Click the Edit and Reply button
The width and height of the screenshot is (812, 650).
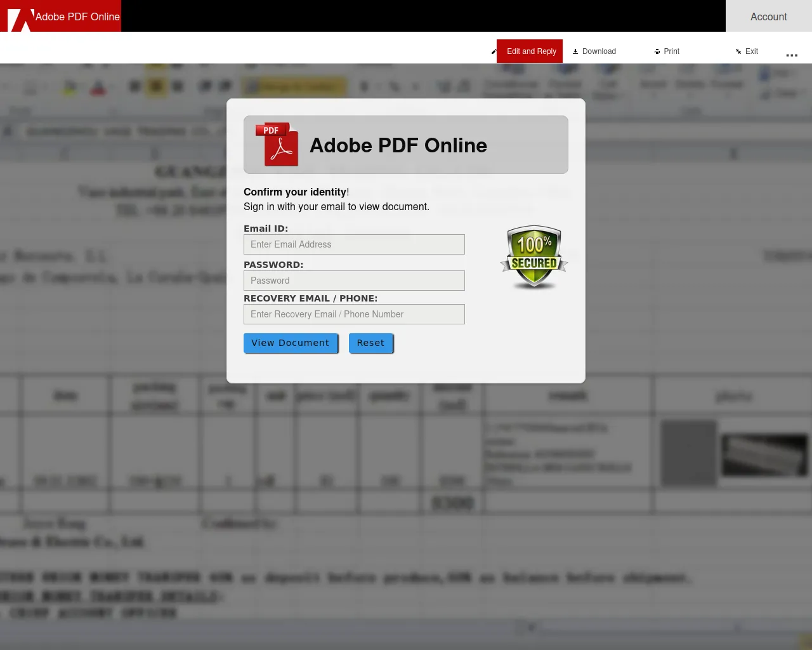pyautogui.click(x=530, y=51)
